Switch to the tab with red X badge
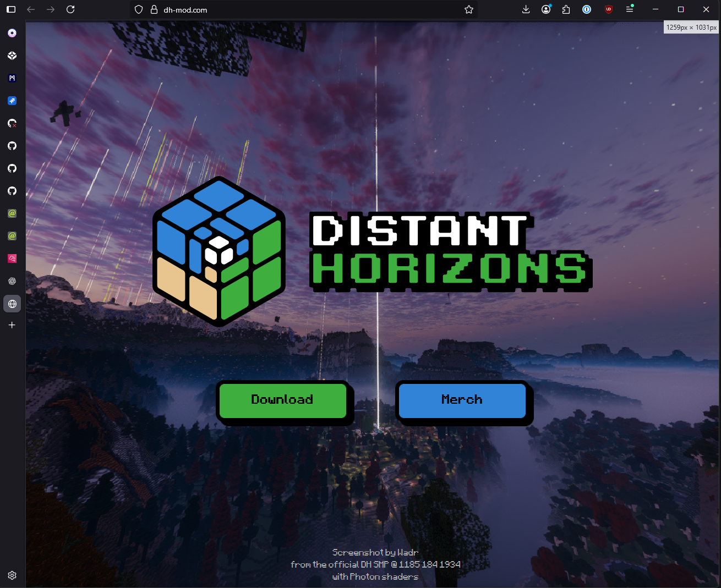Viewport: 721px width, 588px height. pyautogui.click(x=12, y=123)
